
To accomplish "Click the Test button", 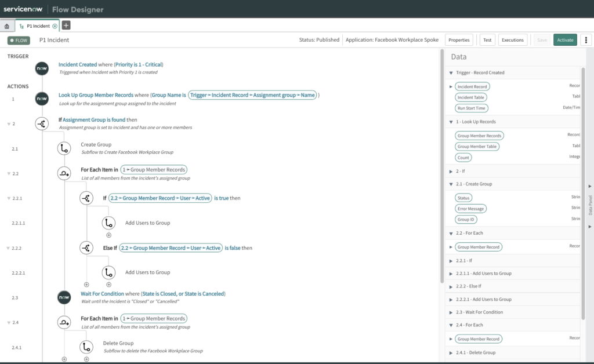I will point(487,39).
